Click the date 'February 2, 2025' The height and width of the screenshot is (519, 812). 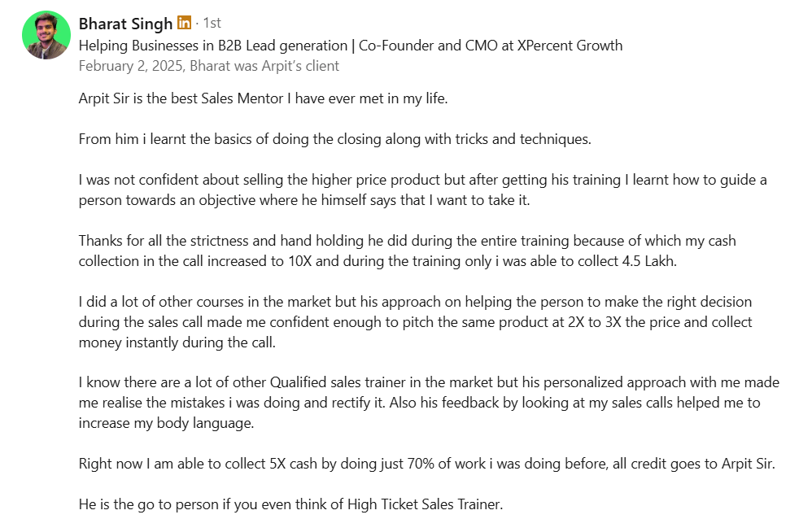130,66
